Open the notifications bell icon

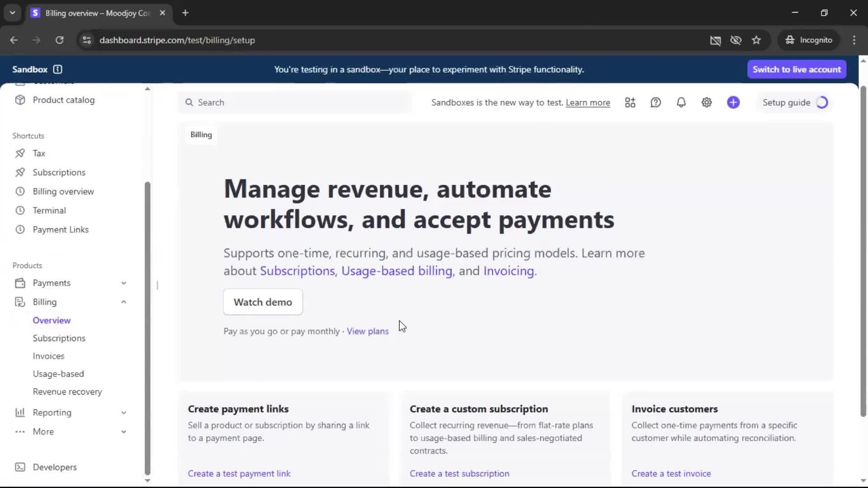(681, 103)
